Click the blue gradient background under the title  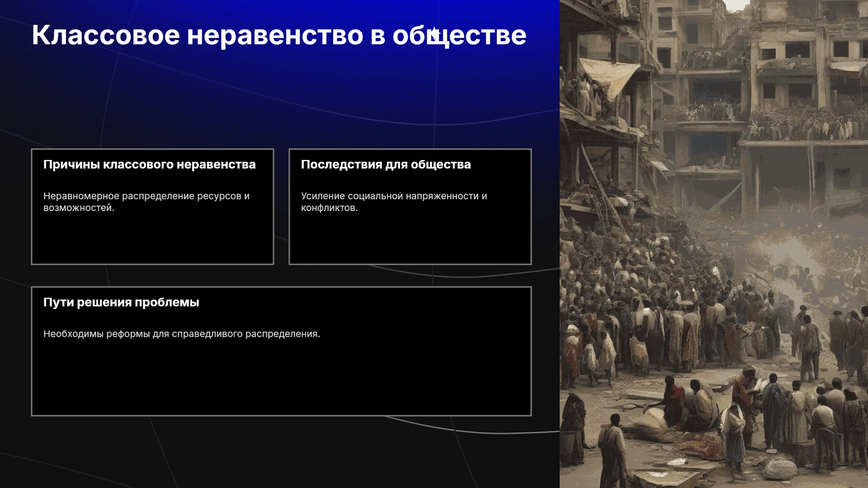coord(280,90)
